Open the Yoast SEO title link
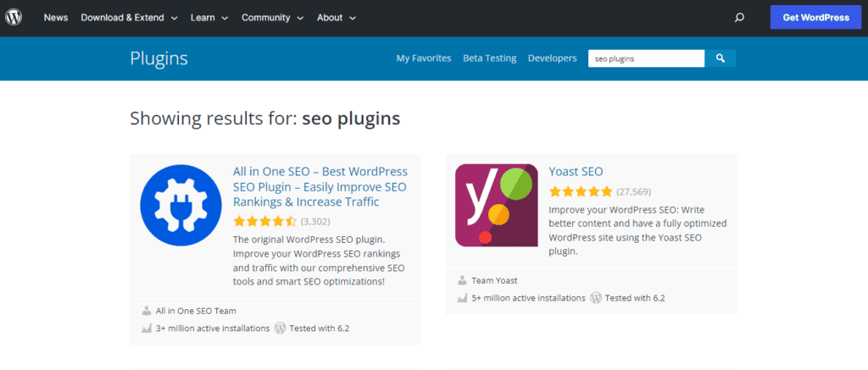 pos(576,171)
